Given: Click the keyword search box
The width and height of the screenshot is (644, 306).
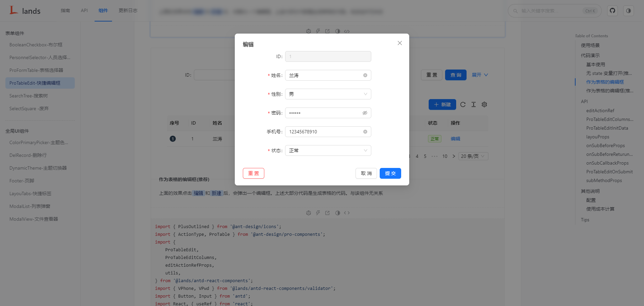Looking at the screenshot, I should click(x=554, y=11).
